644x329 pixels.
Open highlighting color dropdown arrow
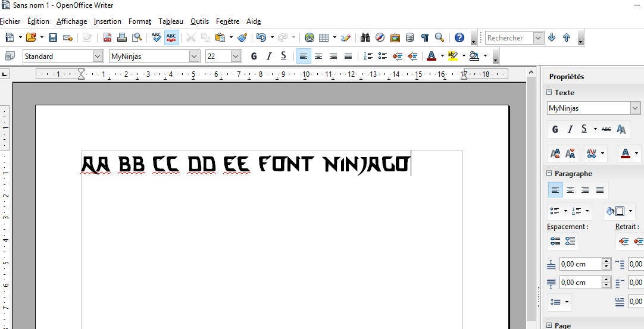[464, 56]
